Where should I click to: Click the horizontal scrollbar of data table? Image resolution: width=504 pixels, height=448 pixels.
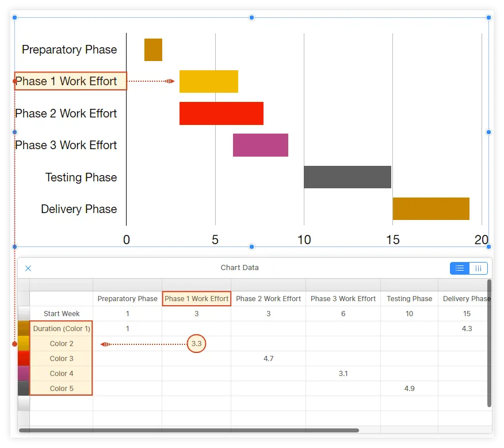pyautogui.click(x=189, y=430)
